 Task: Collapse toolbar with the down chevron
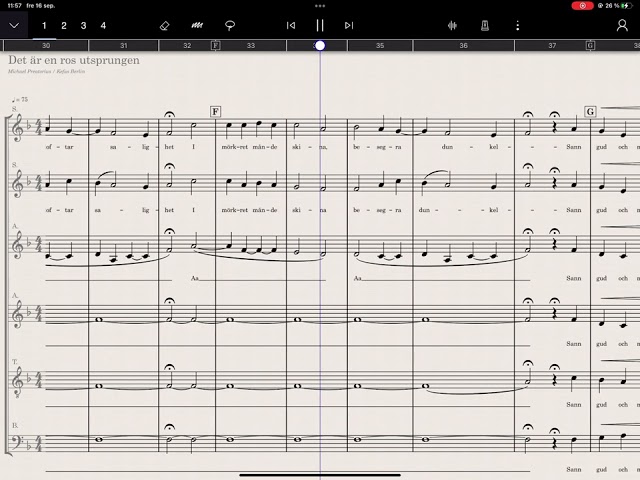(14, 25)
